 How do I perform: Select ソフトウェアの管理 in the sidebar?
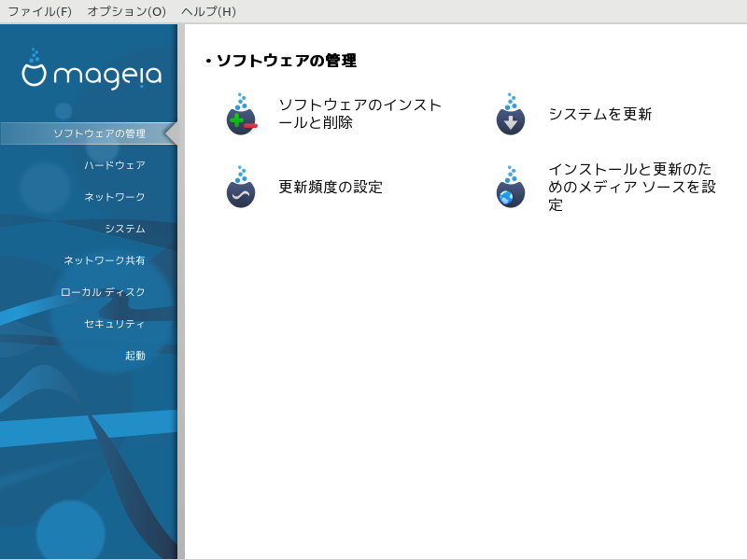click(x=89, y=133)
